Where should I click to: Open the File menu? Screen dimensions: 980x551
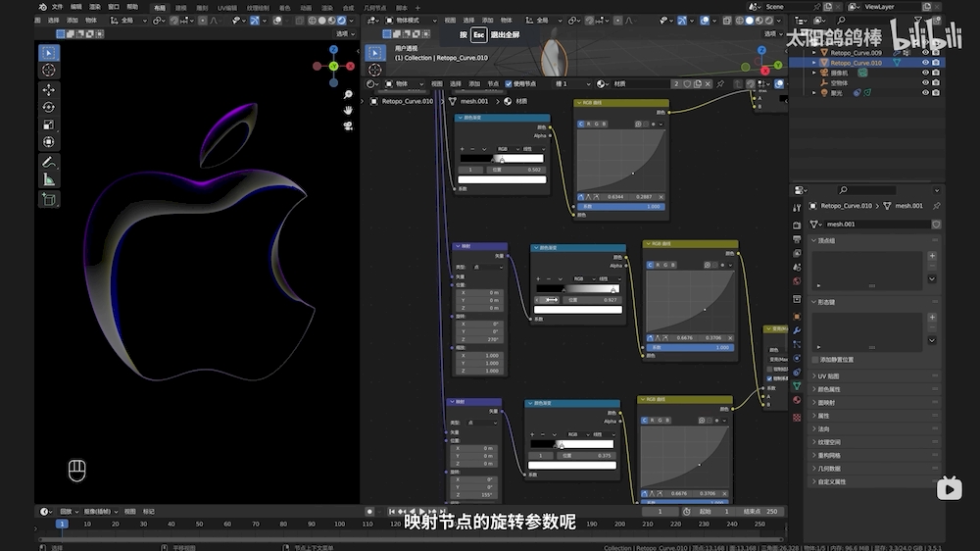click(x=57, y=7)
